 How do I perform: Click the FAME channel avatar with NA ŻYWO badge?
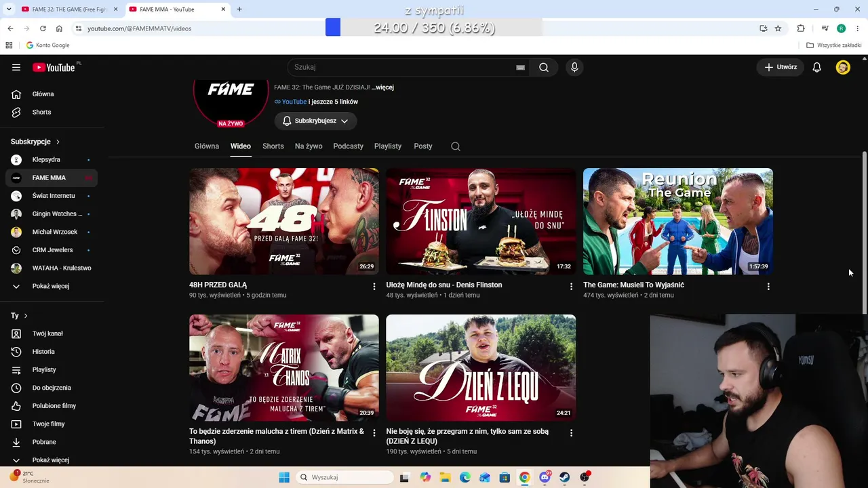tap(231, 102)
